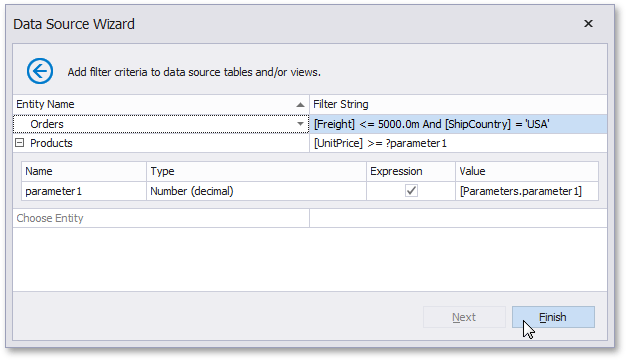This screenshot has height=360, width=626.
Task: Click the '[Parameters.parameter1]' value cell
Action: [x=527, y=191]
